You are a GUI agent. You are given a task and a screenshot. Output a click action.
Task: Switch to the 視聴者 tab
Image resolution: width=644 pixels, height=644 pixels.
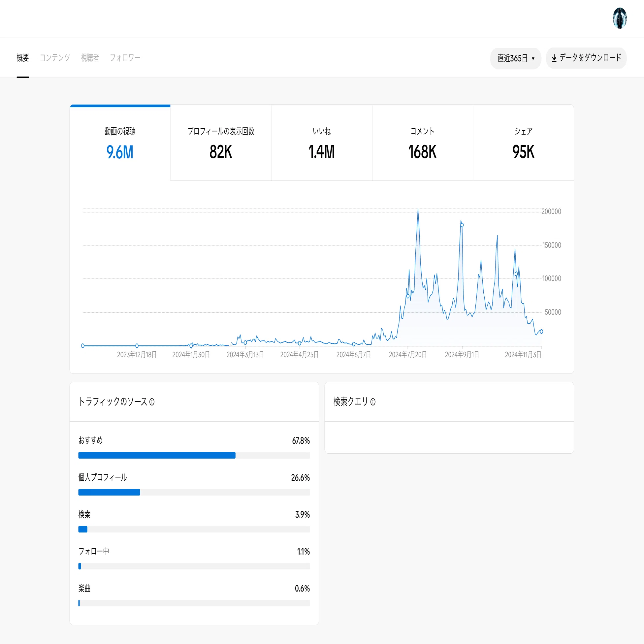[90, 58]
